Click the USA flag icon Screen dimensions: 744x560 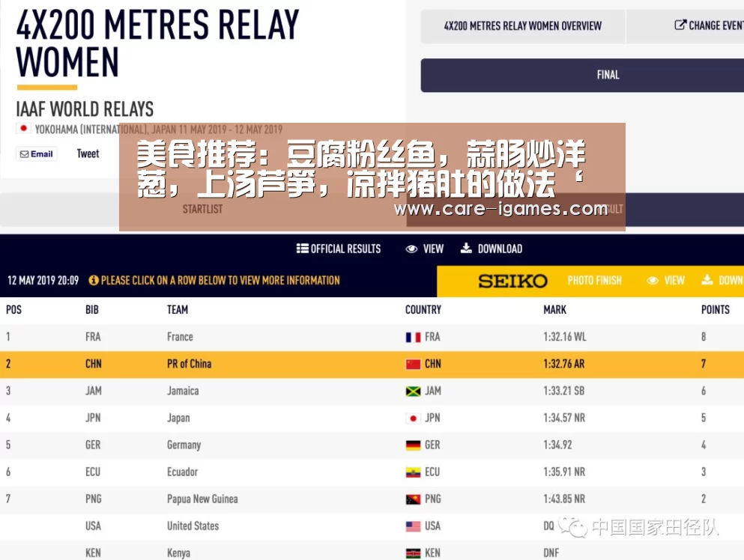coord(413,527)
